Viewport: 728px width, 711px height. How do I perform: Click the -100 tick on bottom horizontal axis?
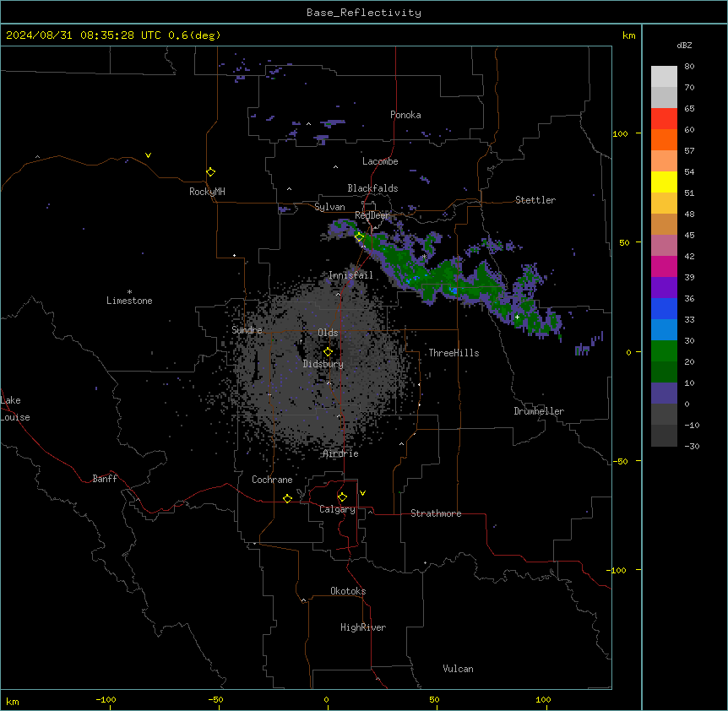106,699
